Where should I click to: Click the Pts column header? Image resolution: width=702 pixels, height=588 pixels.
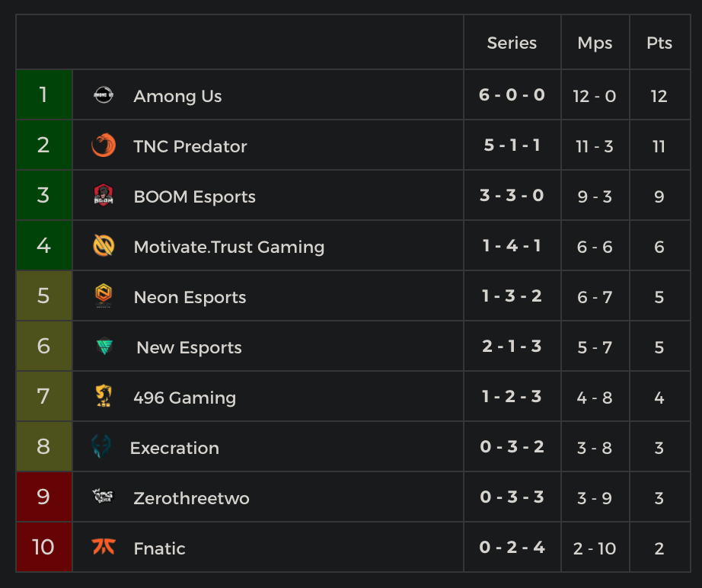[659, 43]
